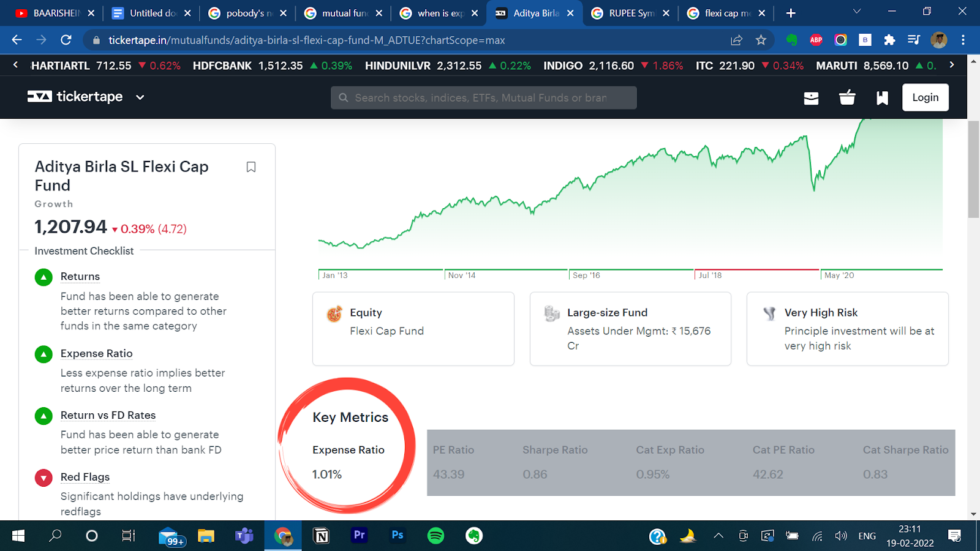The width and height of the screenshot is (980, 551).
Task: Bookmark Aditya Birla SL Flexi Cap Fund
Action: click(x=251, y=167)
